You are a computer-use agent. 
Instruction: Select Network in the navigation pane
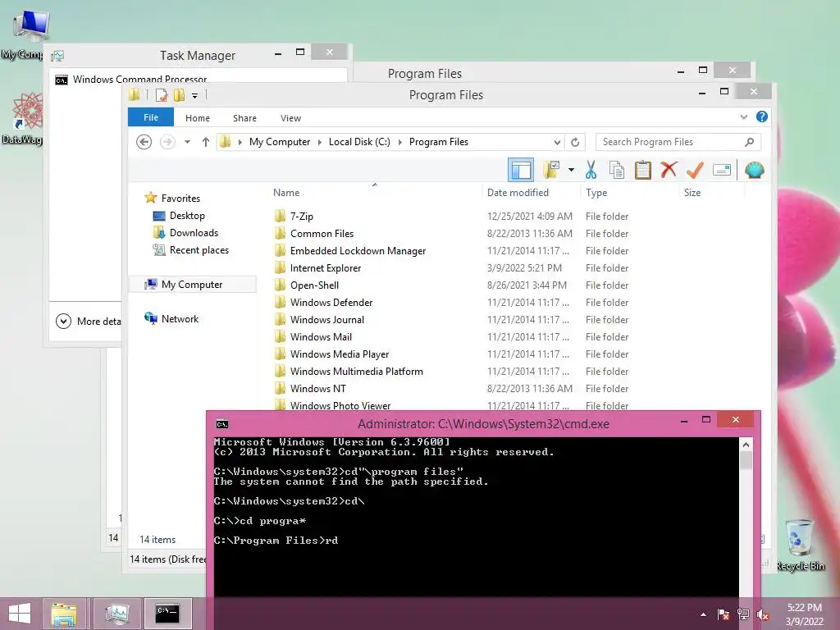(x=180, y=319)
